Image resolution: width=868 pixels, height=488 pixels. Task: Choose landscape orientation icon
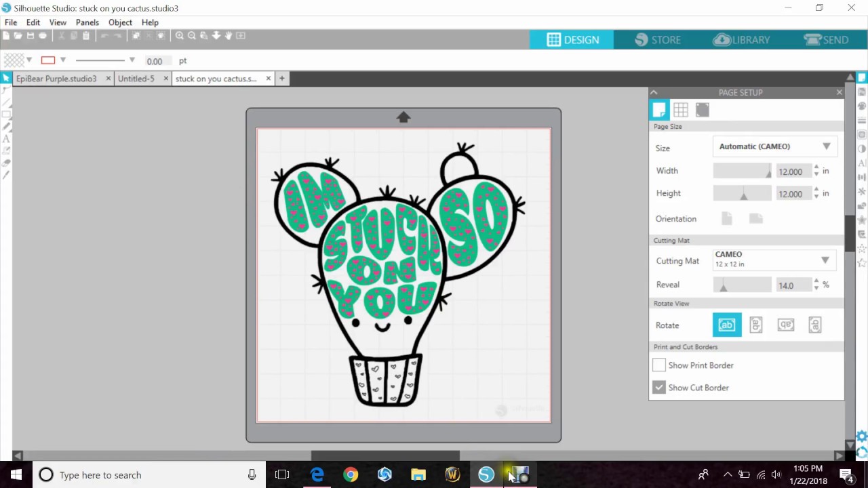click(756, 218)
